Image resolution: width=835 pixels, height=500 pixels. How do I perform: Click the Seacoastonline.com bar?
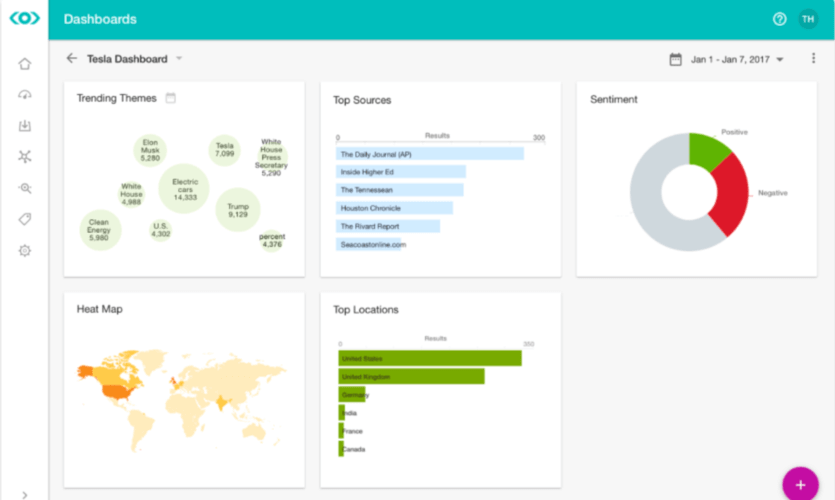coord(369,244)
